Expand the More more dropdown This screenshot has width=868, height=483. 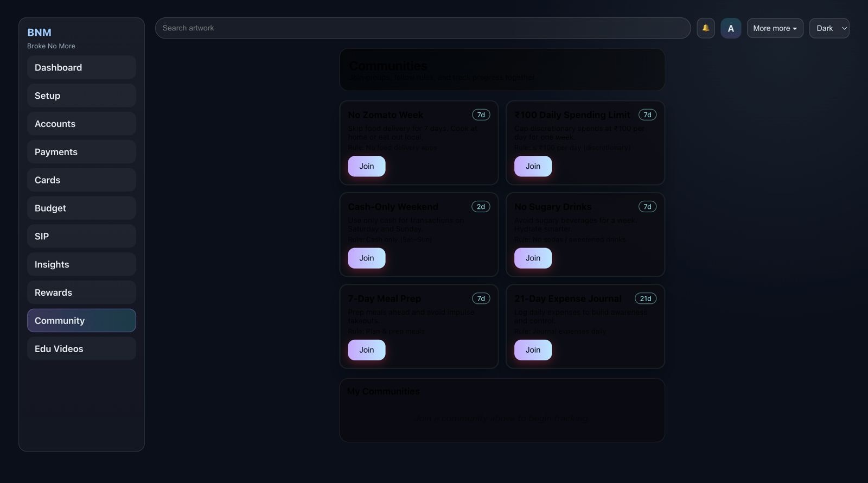[x=775, y=28]
